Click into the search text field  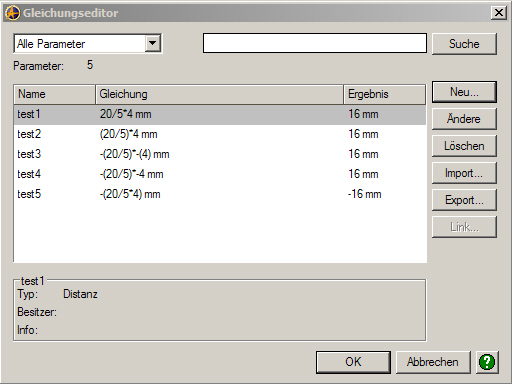pyautogui.click(x=315, y=43)
